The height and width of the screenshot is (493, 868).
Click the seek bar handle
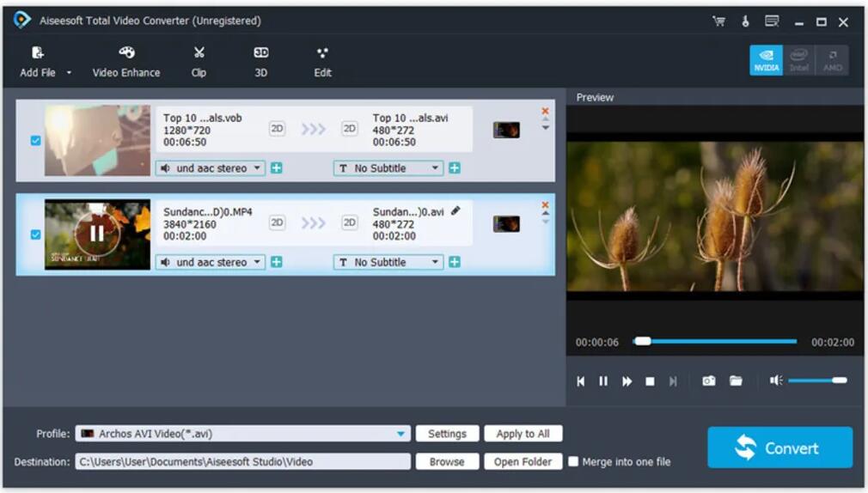643,341
